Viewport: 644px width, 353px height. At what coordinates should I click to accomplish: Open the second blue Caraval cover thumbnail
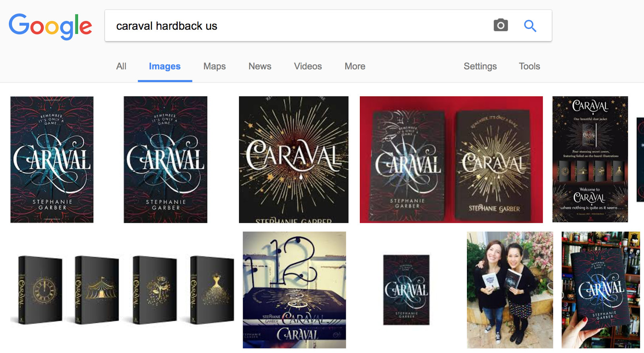(x=165, y=160)
